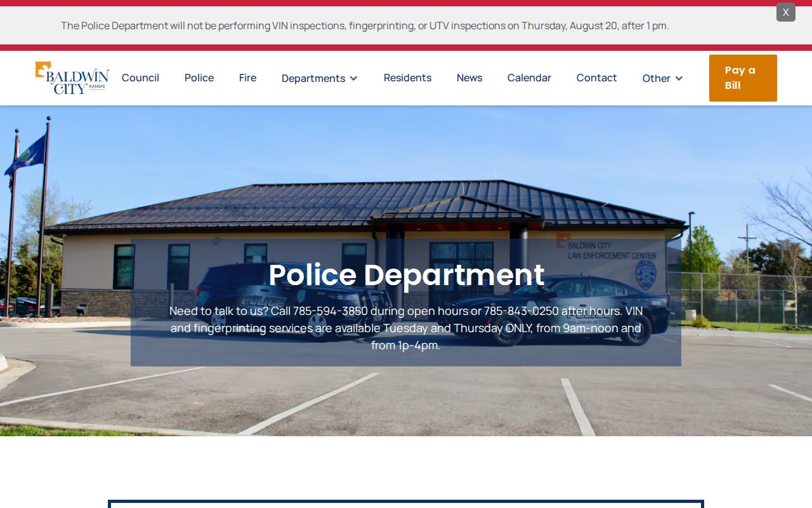The height and width of the screenshot is (508, 812).
Task: Click the phone numbers and service hours paragraph
Action: (406, 328)
